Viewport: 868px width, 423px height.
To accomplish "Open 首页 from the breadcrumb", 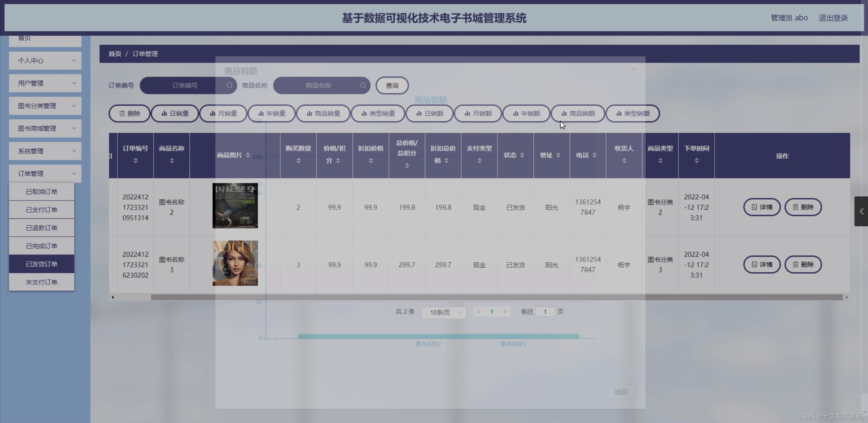I will point(114,54).
